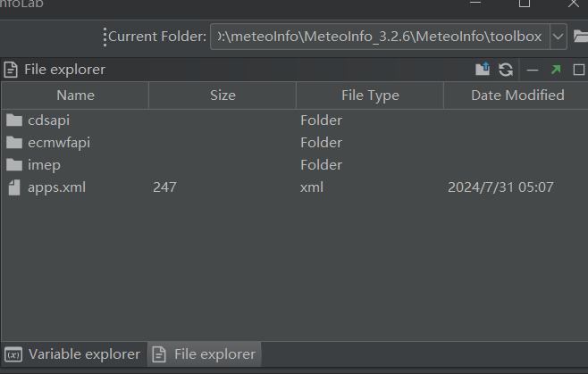Click the cdsapi folder icon
Viewport: 588px width, 374px height.
pyautogui.click(x=13, y=121)
